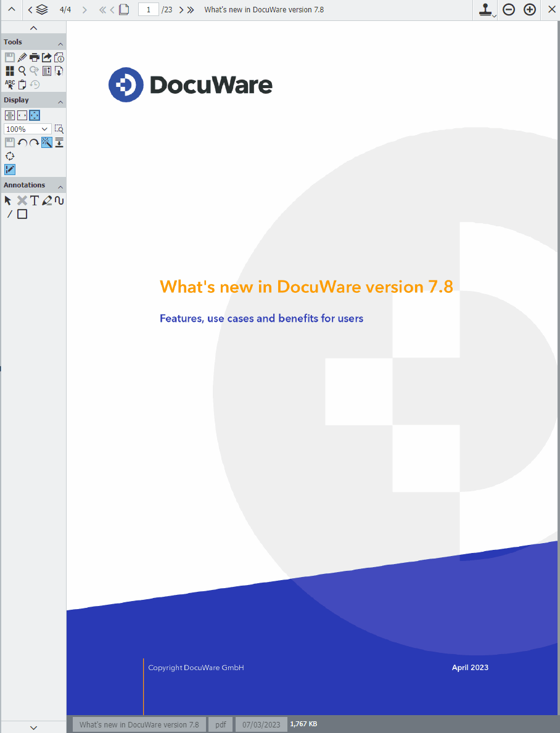This screenshot has width=560, height=733.
Task: Zoom in using the plus button
Action: click(529, 9)
